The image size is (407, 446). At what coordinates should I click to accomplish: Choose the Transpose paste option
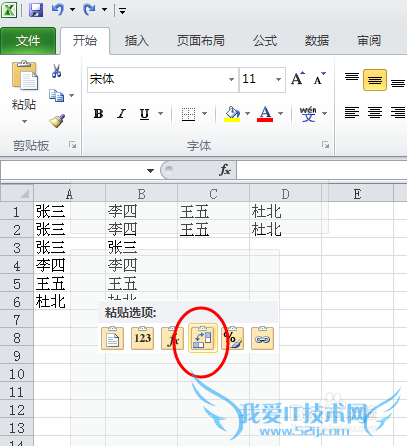(203, 338)
